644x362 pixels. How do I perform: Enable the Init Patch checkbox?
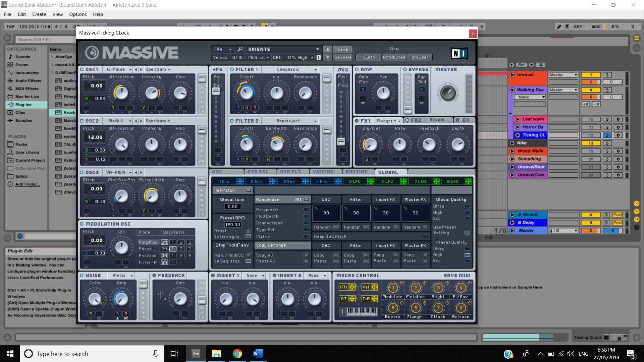click(248, 190)
